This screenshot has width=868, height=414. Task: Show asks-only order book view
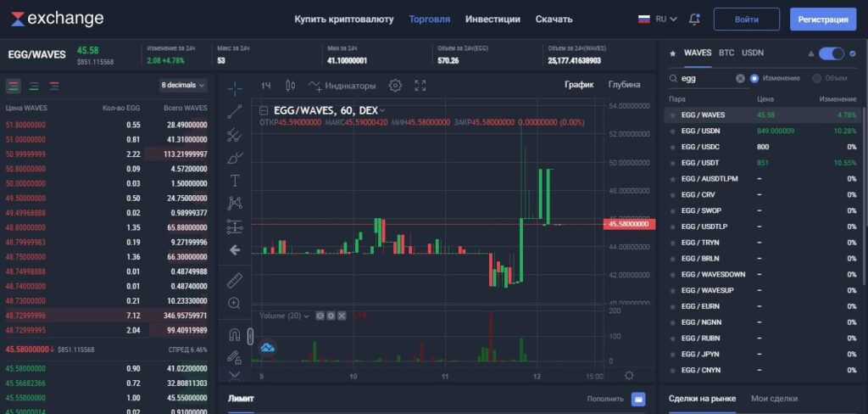pos(54,86)
